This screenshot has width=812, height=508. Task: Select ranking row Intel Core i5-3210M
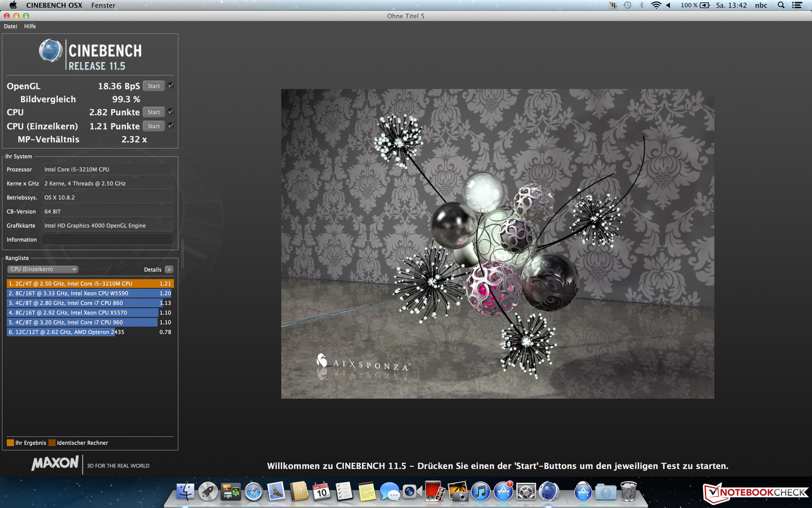tap(90, 284)
